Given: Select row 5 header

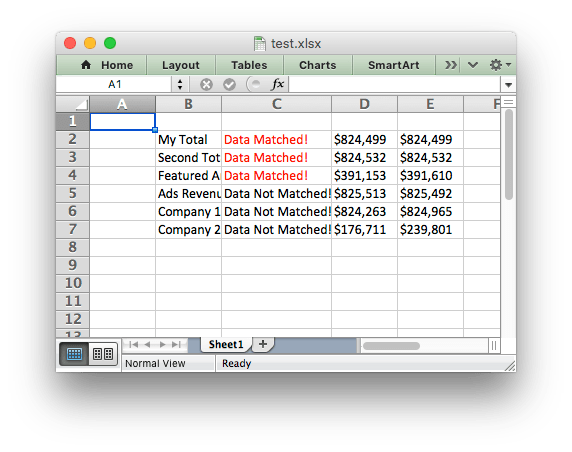Looking at the screenshot, I should tap(73, 193).
